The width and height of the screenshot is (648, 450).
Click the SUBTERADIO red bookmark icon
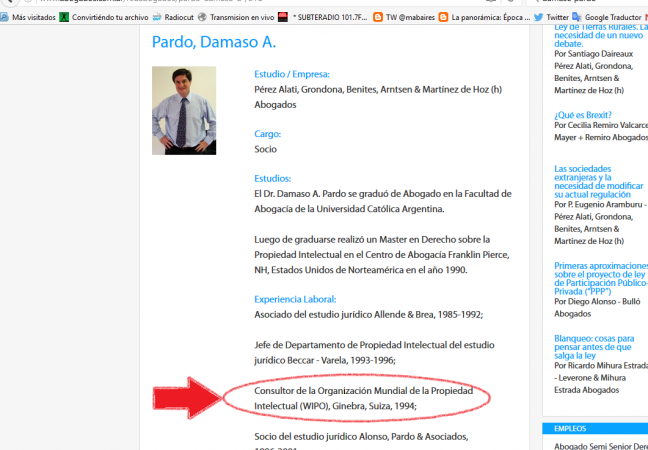pos(283,17)
